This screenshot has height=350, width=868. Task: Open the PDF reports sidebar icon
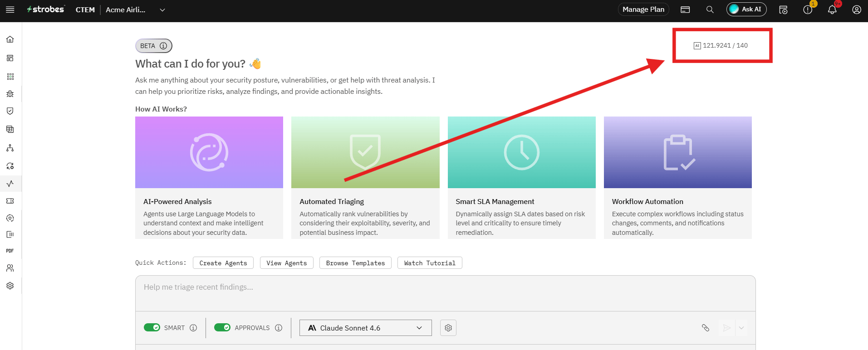[x=10, y=251]
